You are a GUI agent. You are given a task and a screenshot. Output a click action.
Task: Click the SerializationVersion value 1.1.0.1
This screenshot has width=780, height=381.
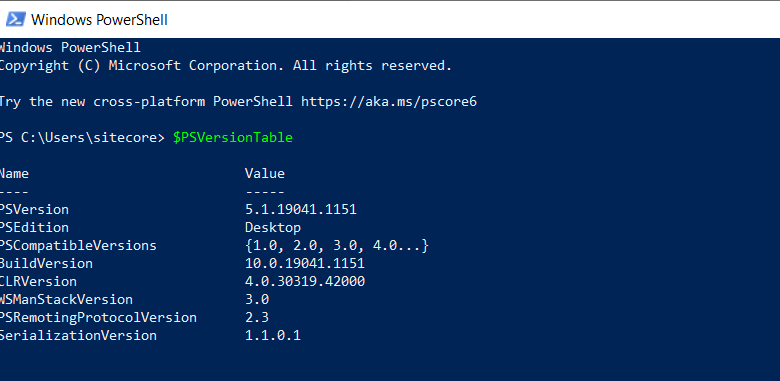tap(273, 335)
